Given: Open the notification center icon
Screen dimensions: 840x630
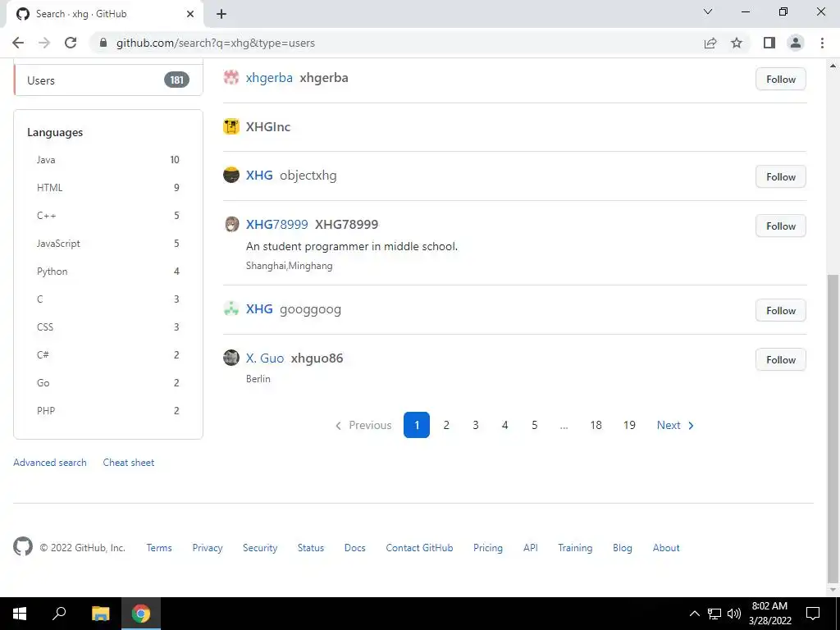Looking at the screenshot, I should (x=813, y=614).
